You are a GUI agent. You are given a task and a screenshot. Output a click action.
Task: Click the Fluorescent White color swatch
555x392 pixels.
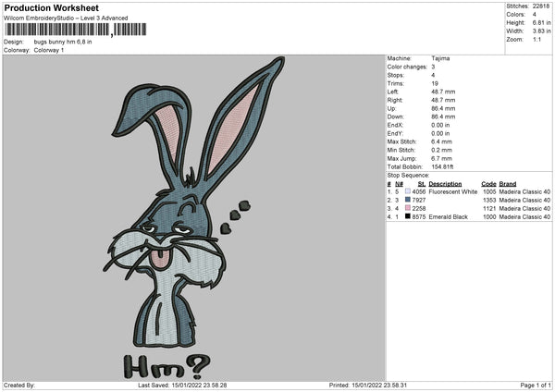click(x=408, y=191)
